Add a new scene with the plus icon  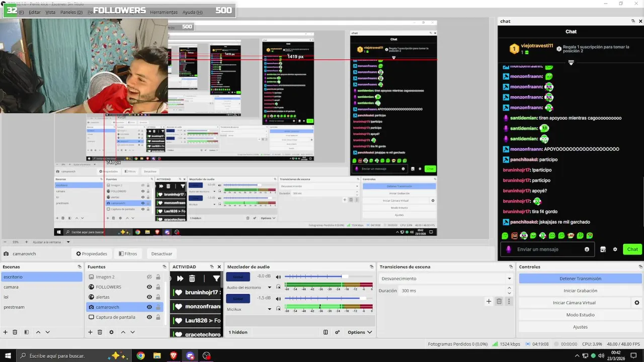6,332
